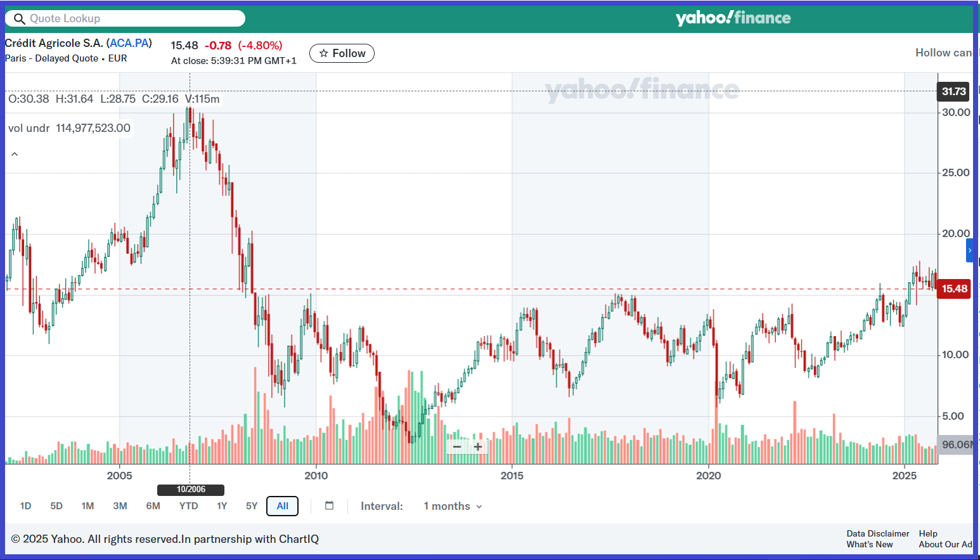Viewport: 980px width, 560px height.
Task: Collapse the volume study with caret icon
Action: 15,154
